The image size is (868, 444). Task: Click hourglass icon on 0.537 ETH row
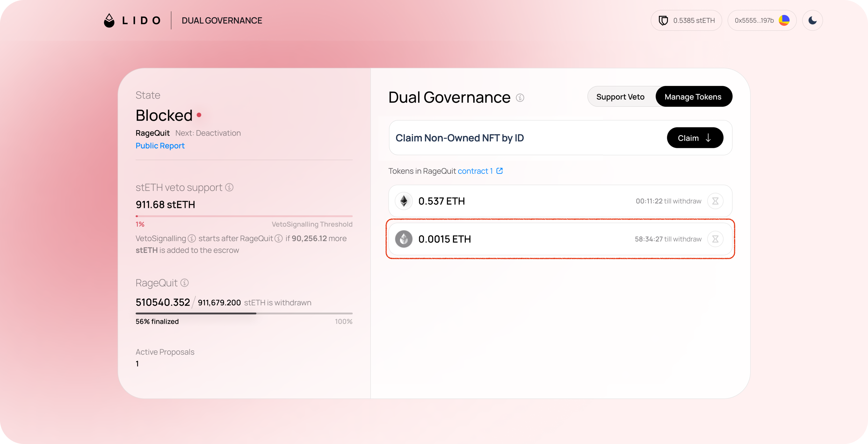tap(715, 201)
